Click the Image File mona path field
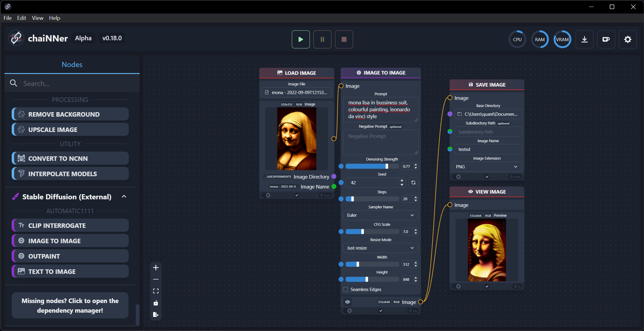This screenshot has width=644, height=331. (x=297, y=92)
